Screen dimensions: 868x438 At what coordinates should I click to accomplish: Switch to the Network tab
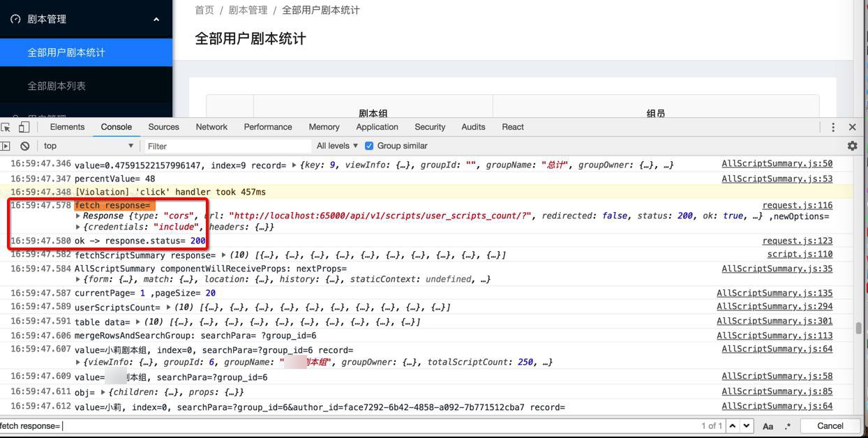[x=211, y=127]
